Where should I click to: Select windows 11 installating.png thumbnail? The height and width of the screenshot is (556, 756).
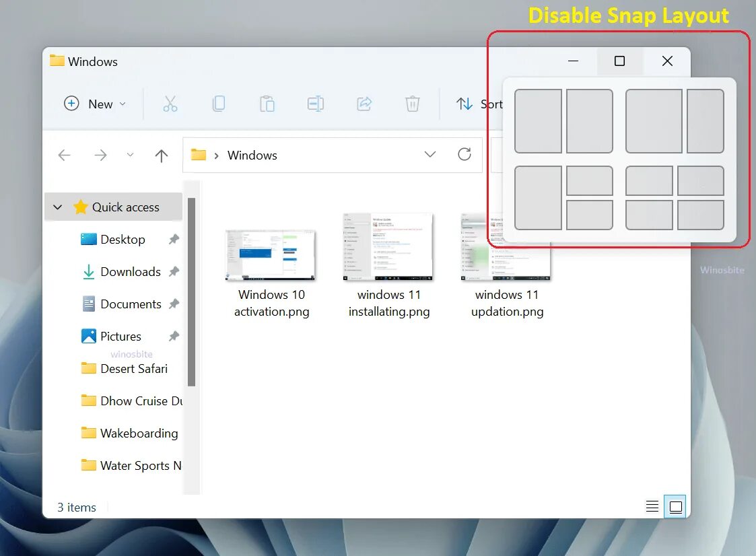click(x=388, y=247)
